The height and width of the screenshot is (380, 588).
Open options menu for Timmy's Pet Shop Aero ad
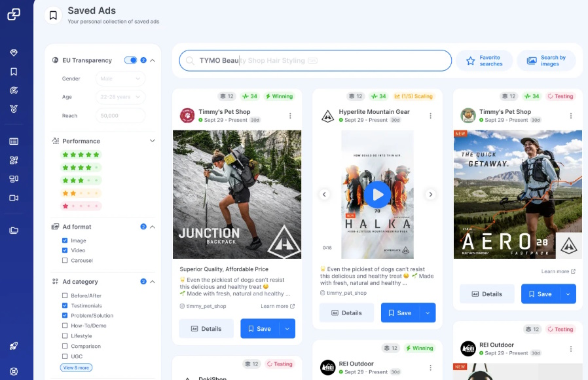(571, 116)
